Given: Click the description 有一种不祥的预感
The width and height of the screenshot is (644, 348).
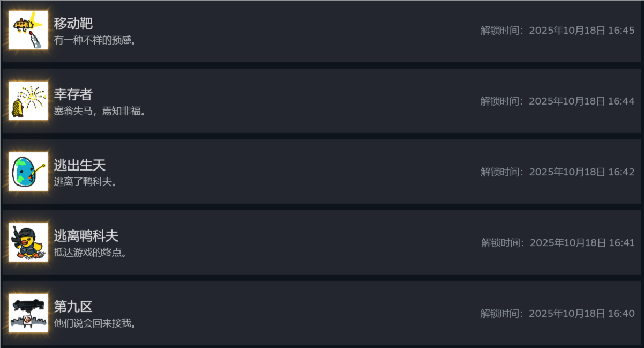Looking at the screenshot, I should [95, 40].
